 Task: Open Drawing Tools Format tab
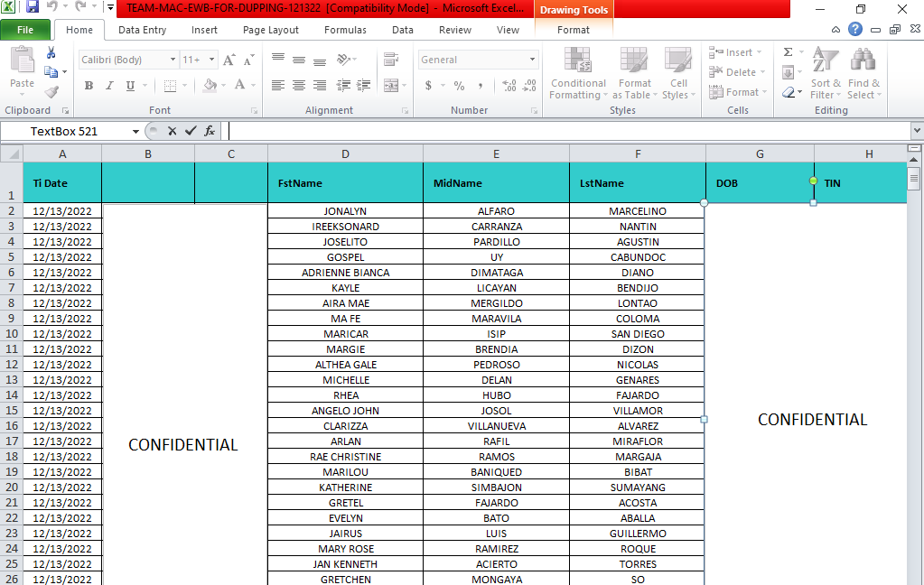(x=573, y=30)
